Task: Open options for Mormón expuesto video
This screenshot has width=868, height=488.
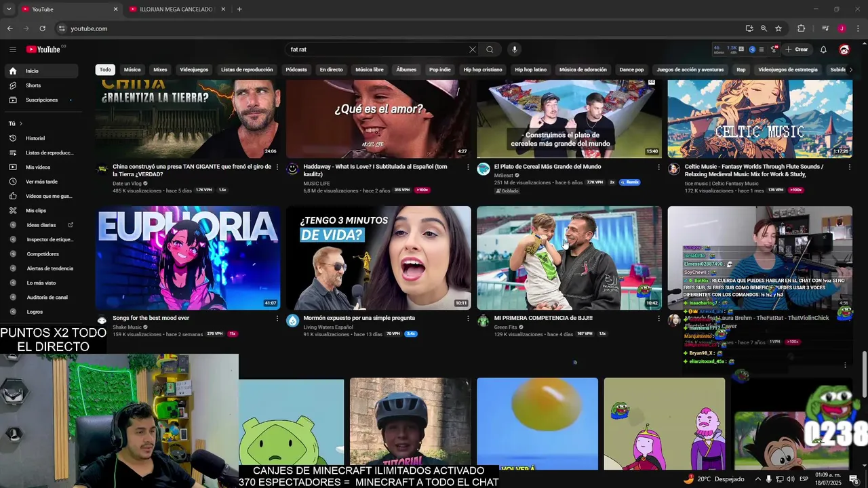Action: tap(468, 318)
